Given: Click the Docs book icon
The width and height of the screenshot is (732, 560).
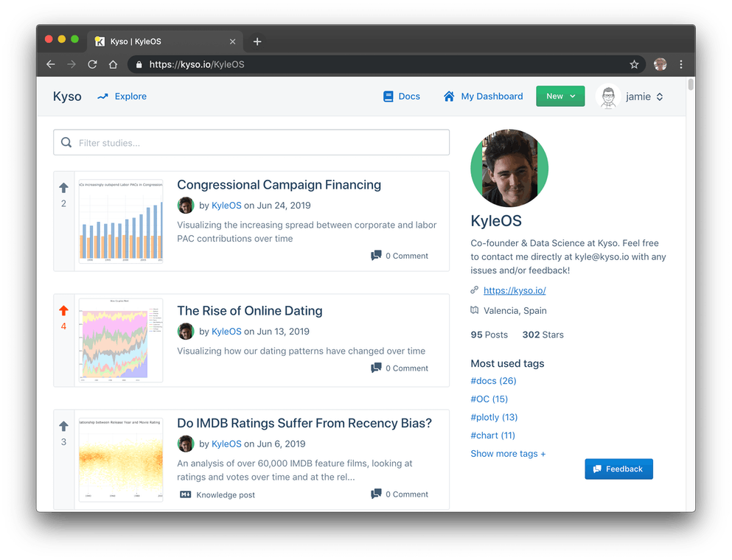Looking at the screenshot, I should 388,97.
